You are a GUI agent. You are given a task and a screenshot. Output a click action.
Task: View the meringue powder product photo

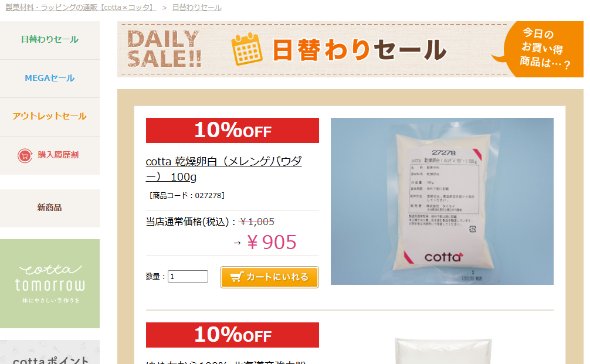coord(442,201)
